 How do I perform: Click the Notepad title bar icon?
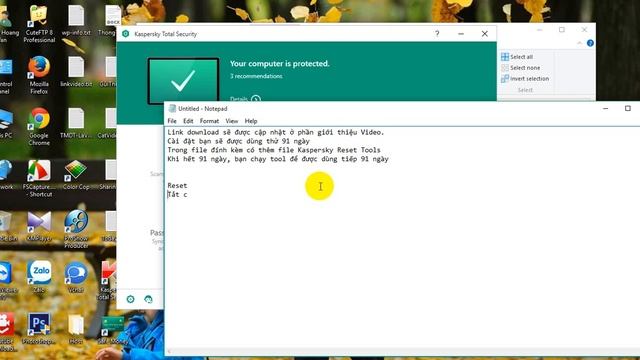(x=172, y=109)
